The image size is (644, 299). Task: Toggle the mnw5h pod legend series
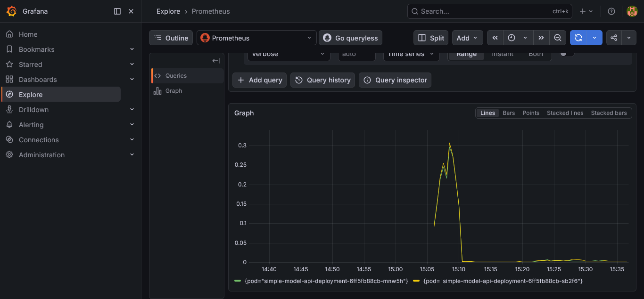tap(326, 281)
